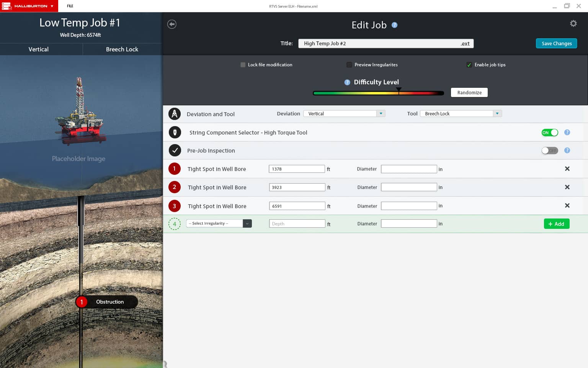Enable Lock file modification checkbox

click(x=243, y=65)
